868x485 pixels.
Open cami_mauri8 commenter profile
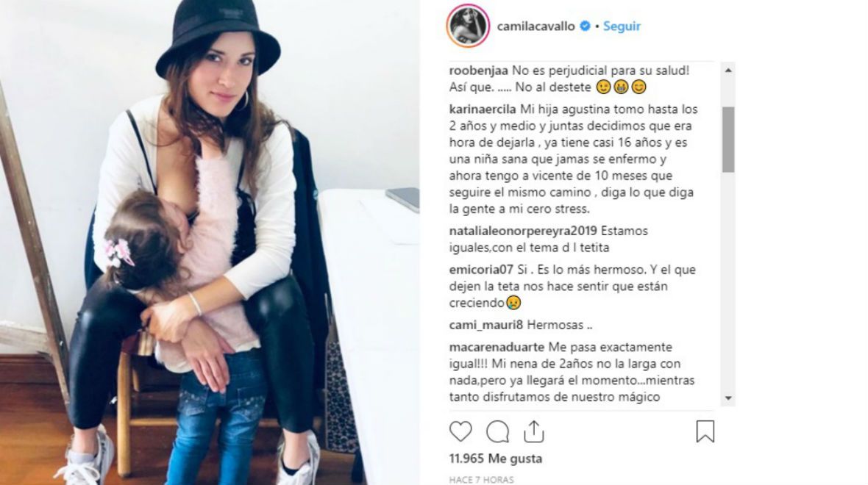(486, 326)
